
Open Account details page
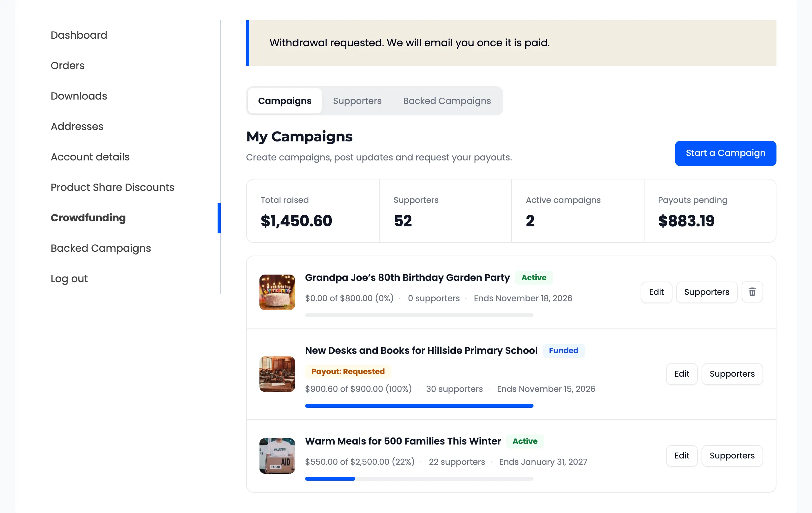click(x=90, y=157)
